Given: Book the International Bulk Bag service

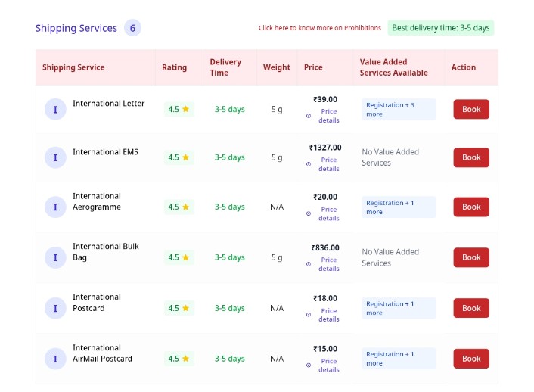Looking at the screenshot, I should pyautogui.click(x=471, y=257).
